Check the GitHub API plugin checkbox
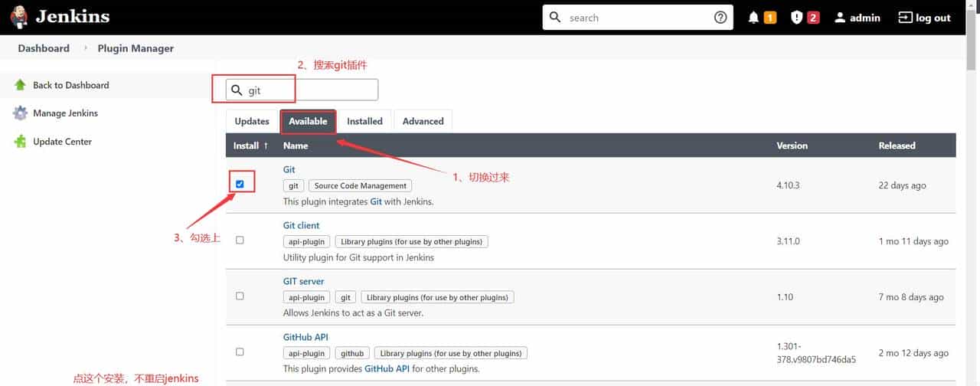 coord(240,352)
